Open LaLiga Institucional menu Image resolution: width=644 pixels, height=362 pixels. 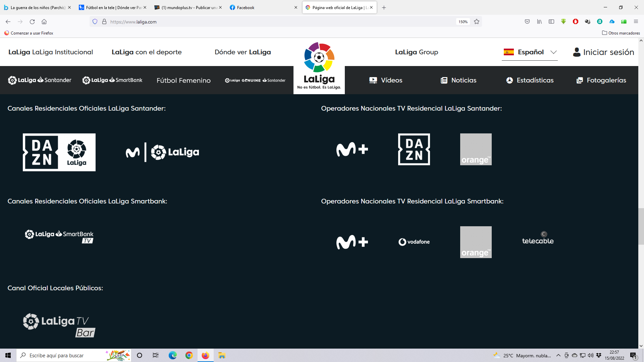51,52
